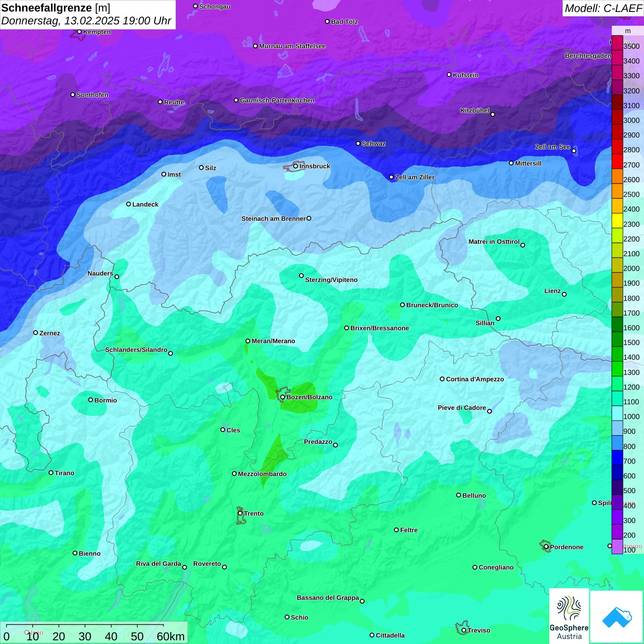The image size is (644, 644).
Task: Click the 'Zell am Ziller' label
Action: coord(414,177)
